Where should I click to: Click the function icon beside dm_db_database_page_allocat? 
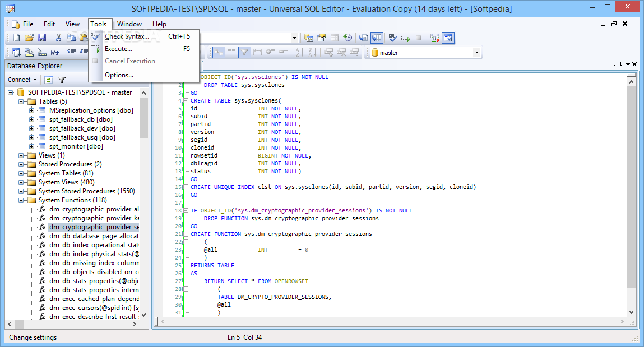(x=42, y=236)
